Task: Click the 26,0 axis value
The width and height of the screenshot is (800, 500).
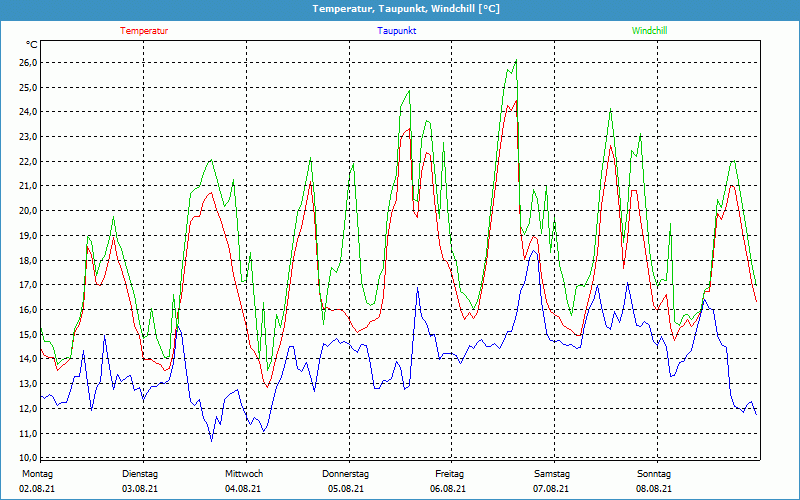Action: point(28,62)
